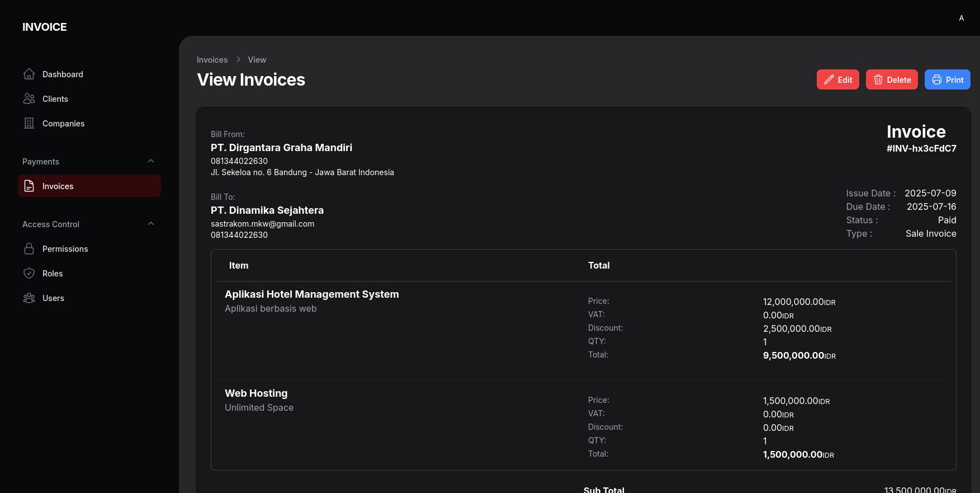Click the Invoices document icon
The image size is (980, 493).
tap(29, 186)
